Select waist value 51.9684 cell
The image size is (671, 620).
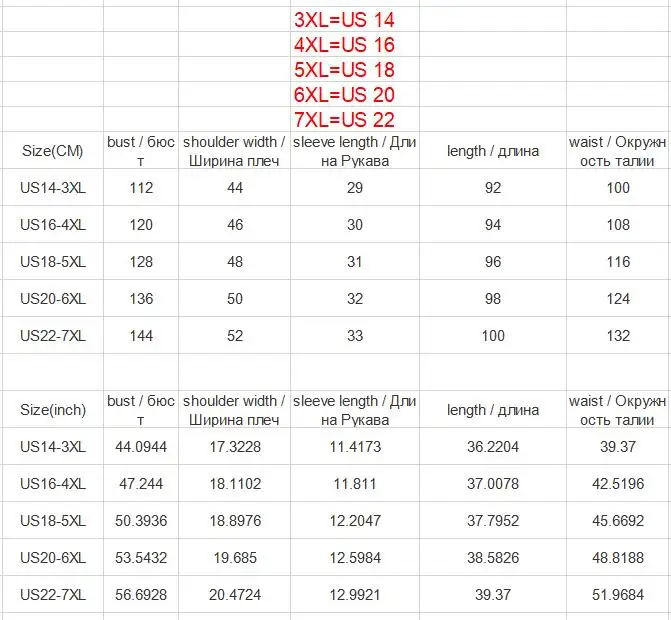click(618, 594)
